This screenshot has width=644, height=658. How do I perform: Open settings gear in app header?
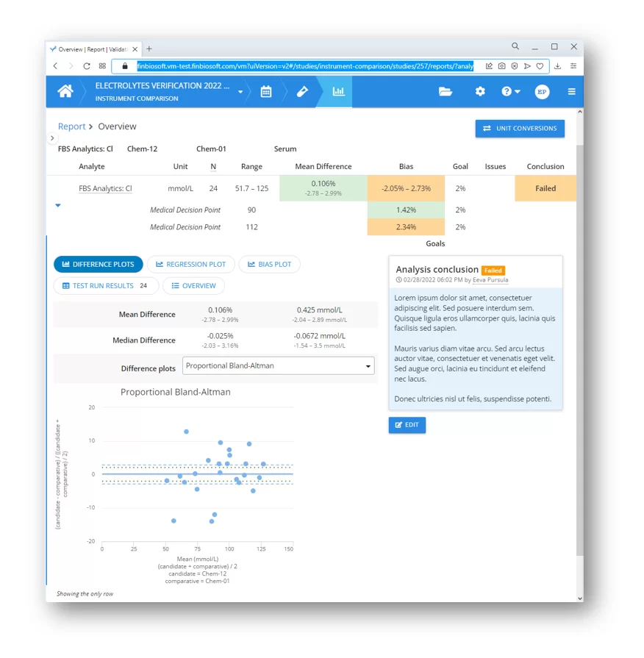click(480, 92)
